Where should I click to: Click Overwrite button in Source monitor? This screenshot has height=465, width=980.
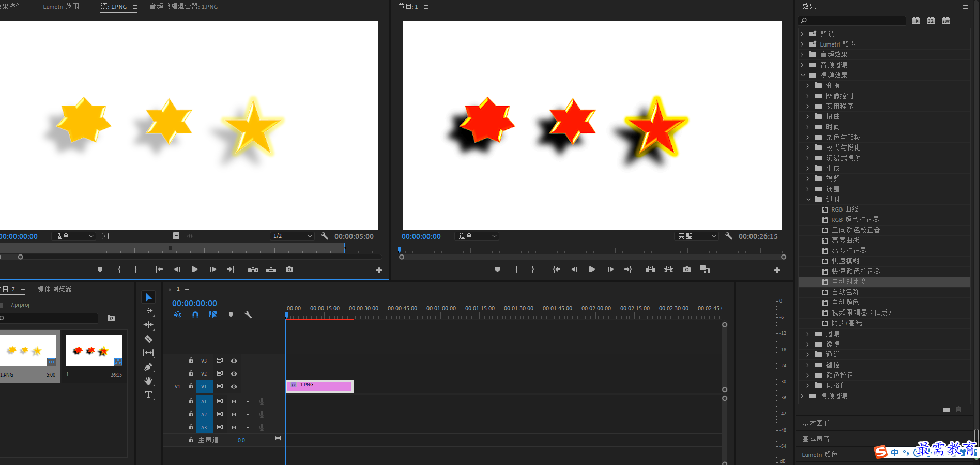[x=271, y=269]
